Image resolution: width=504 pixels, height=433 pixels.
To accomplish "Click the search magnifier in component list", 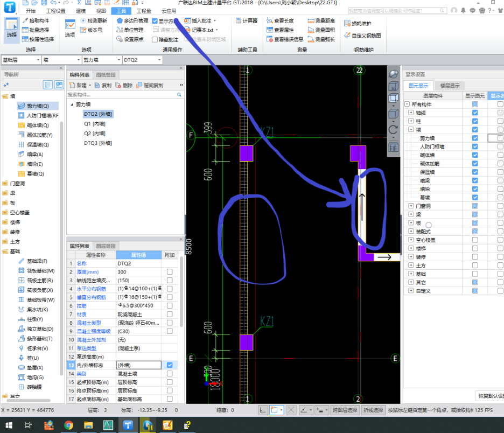I will point(179,94).
